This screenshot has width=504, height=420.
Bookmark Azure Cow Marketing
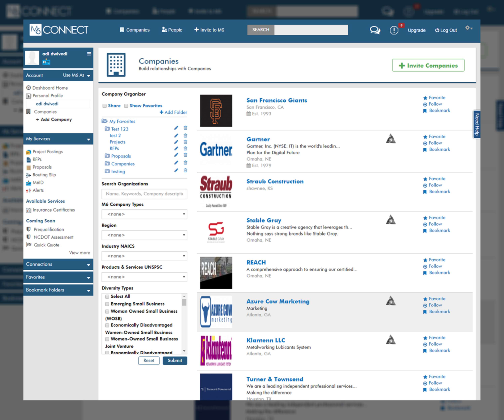click(x=437, y=311)
